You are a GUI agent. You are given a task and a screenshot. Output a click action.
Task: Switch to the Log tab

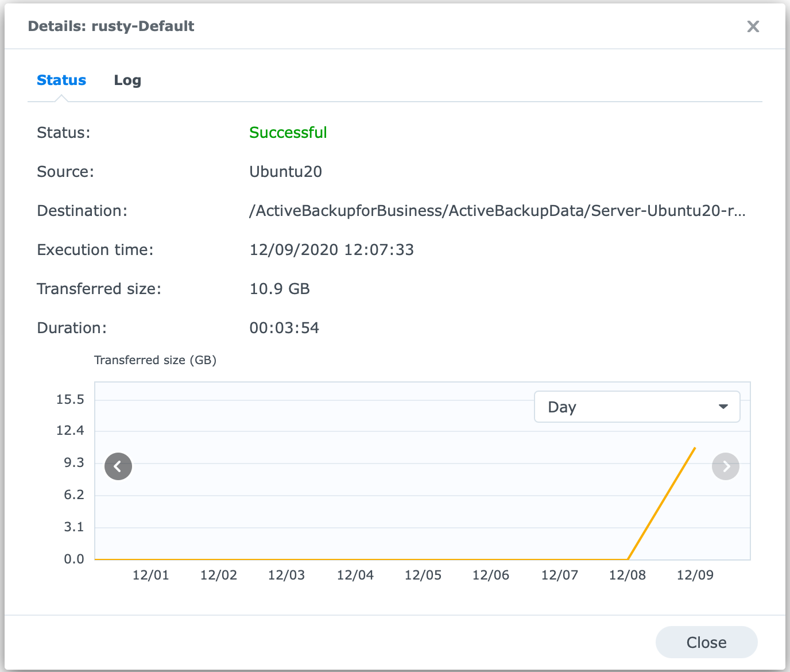(x=127, y=80)
